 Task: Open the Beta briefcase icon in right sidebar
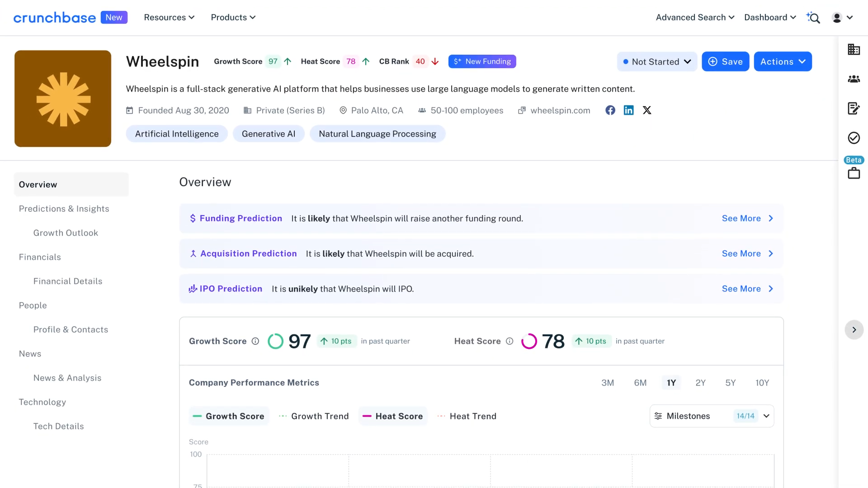(x=854, y=173)
